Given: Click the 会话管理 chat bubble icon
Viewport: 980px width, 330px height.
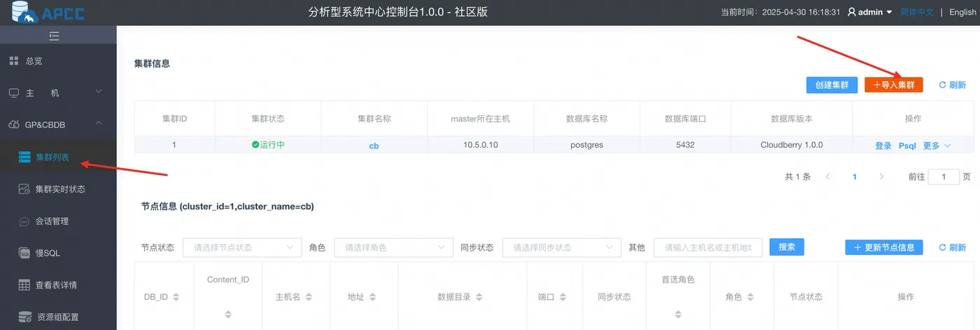Looking at the screenshot, I should point(24,221).
